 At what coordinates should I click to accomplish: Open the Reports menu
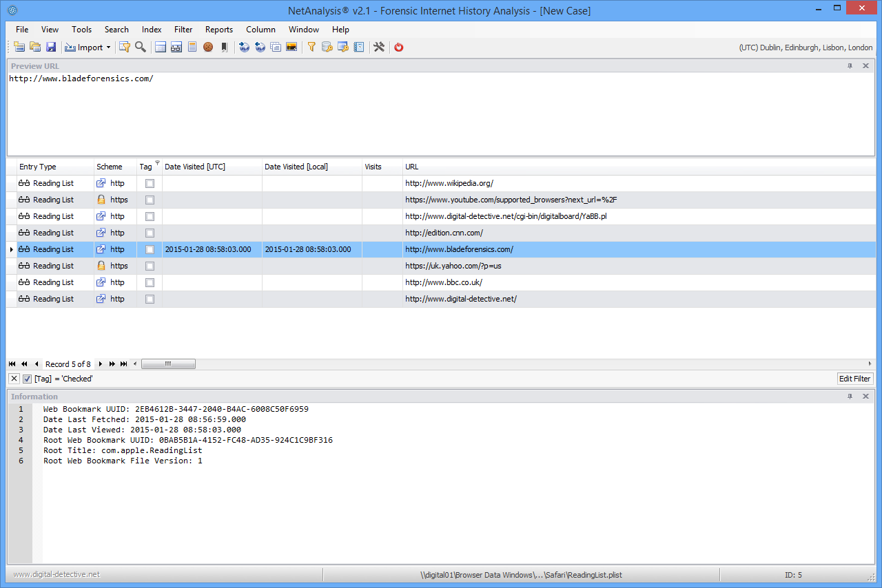[x=219, y=30]
